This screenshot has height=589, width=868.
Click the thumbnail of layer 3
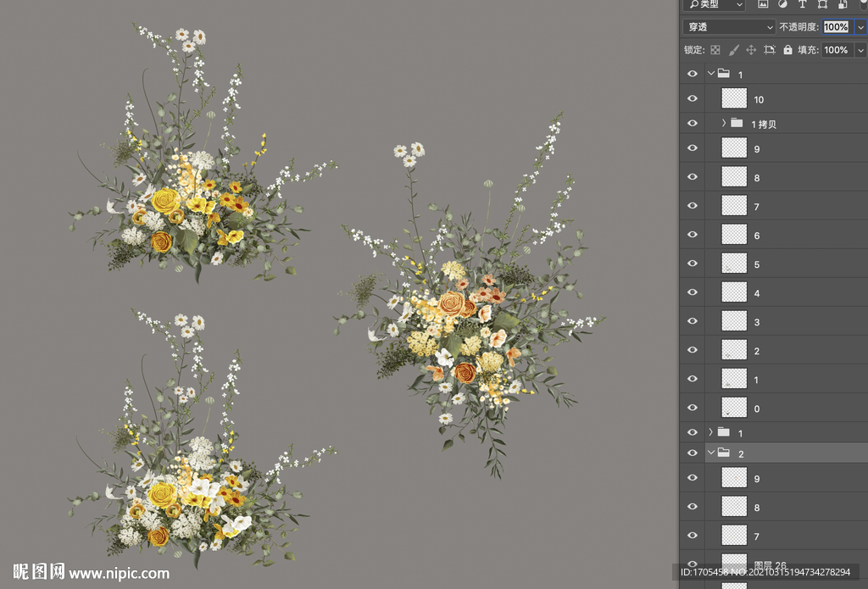[x=733, y=321]
